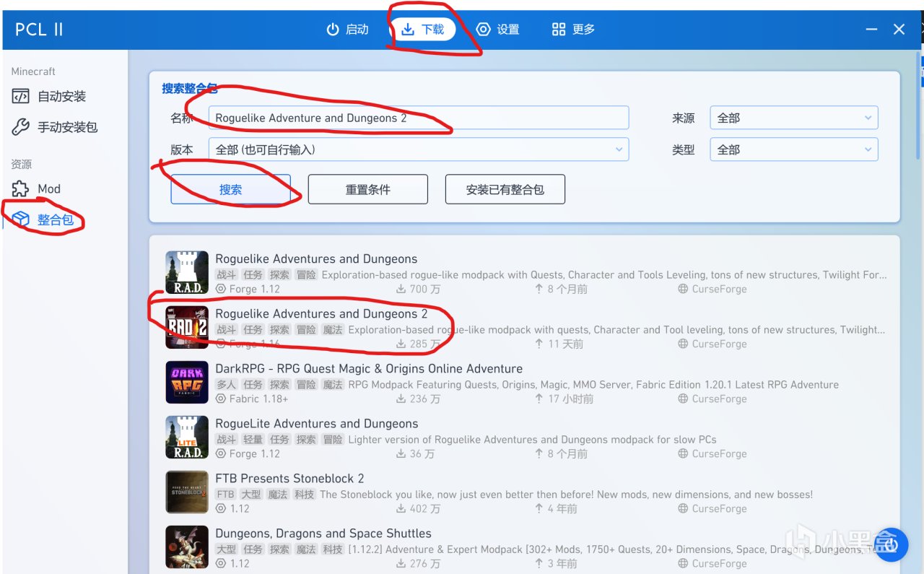Switch to the 启动 tab
This screenshot has width=924, height=574.
pyautogui.click(x=347, y=29)
